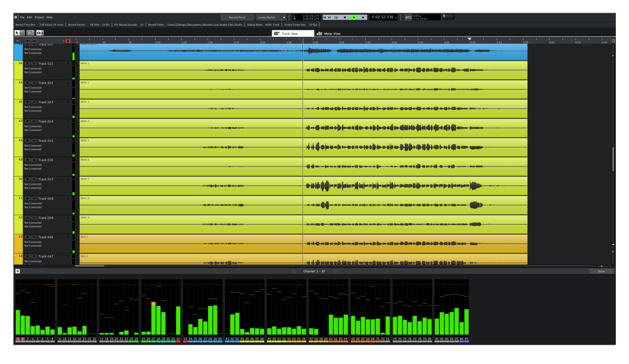Image resolution: width=629 pixels, height=364 pixels.
Task: Click the horizontal scrollbar below the tracks
Action: tap(90, 266)
